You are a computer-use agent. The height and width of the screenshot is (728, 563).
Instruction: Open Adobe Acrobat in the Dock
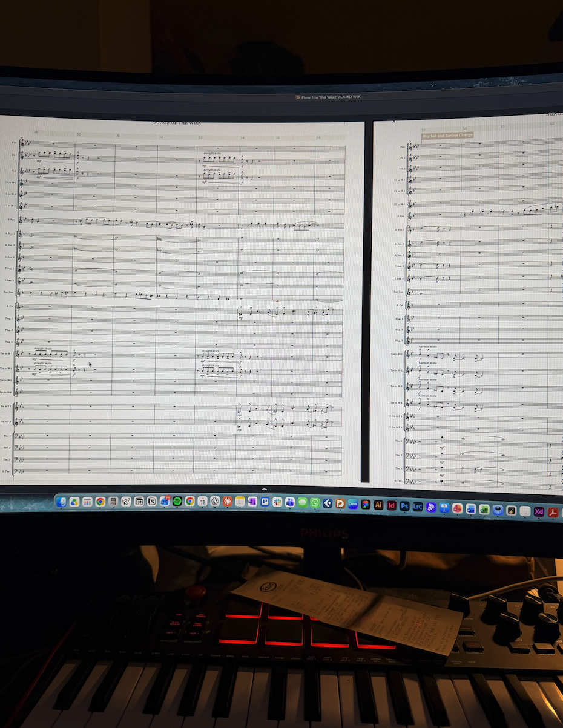pos(553,512)
